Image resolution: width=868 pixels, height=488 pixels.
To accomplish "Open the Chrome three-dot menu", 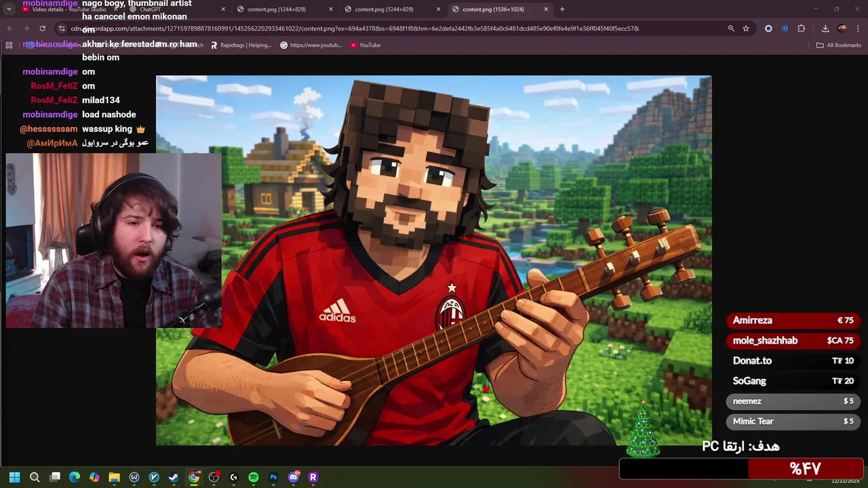I will pos(859,28).
